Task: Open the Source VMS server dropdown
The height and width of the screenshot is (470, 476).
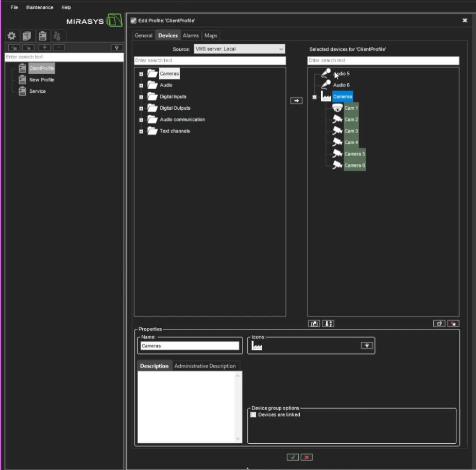Action: pyautogui.click(x=239, y=49)
